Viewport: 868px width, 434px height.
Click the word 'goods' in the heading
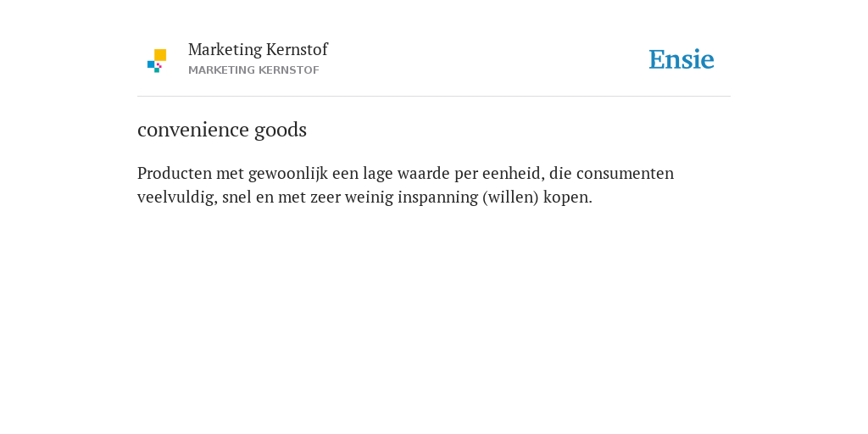[280, 131]
